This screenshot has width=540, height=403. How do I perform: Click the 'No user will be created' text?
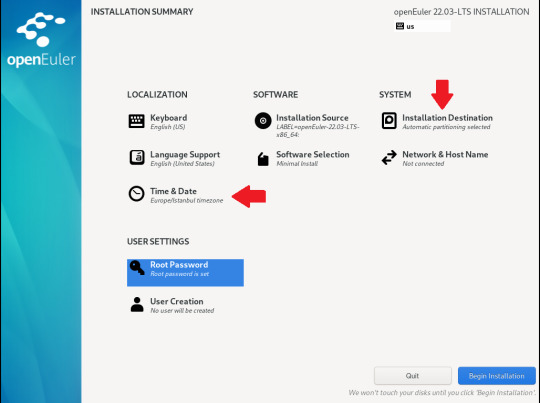182,311
